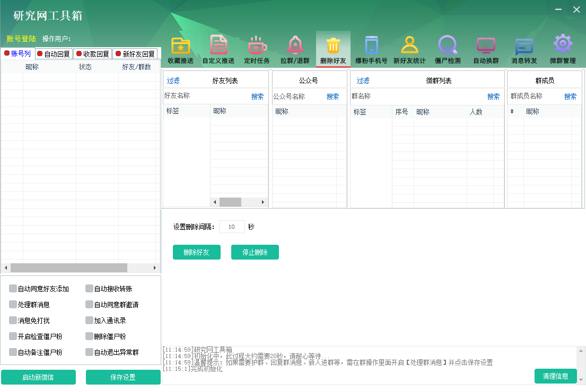The image size is (586, 392).
Task: Toggle 消息免打扰 setting
Action: (x=12, y=320)
